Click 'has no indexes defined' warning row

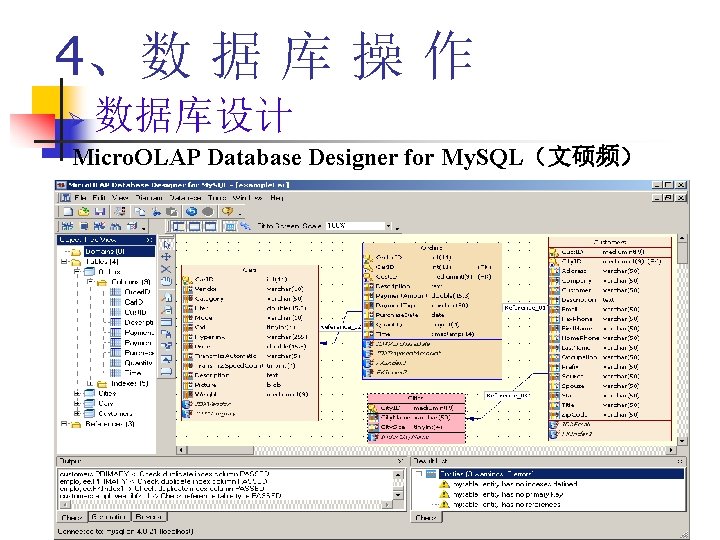[x=515, y=484]
